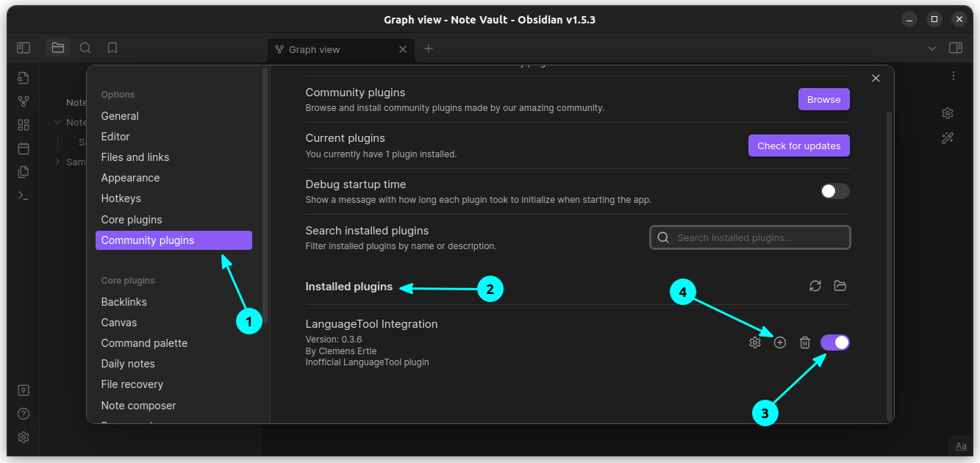
Task: Expand the Note folder in file explorer
Action: (57, 122)
